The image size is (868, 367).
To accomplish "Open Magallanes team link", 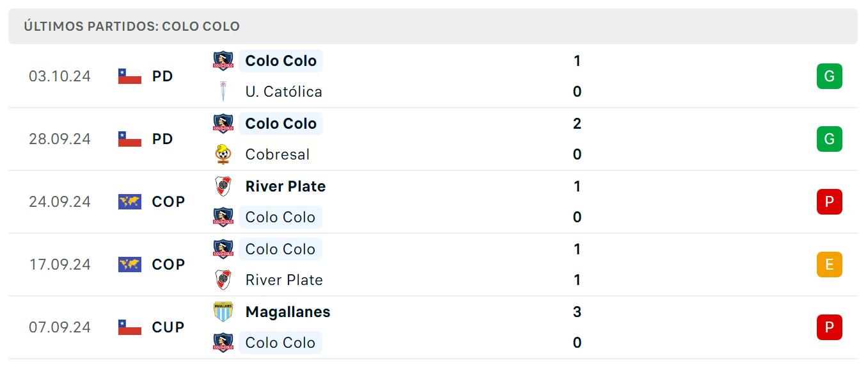I will tap(288, 312).
